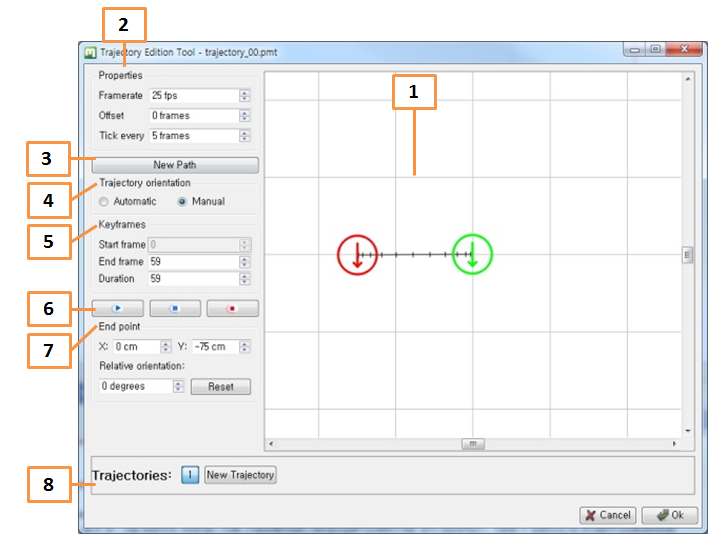Click the green end point circle
This screenshot has height=539, width=714.
(x=472, y=254)
